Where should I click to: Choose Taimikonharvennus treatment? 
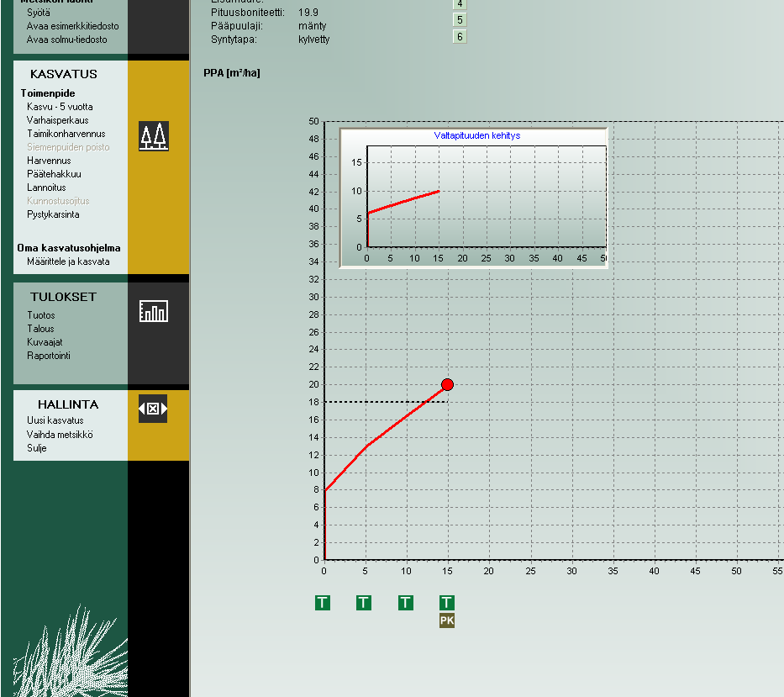(66, 134)
